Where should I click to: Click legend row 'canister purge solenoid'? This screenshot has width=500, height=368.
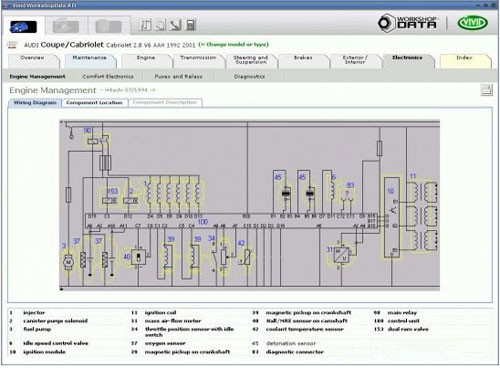[x=55, y=321]
